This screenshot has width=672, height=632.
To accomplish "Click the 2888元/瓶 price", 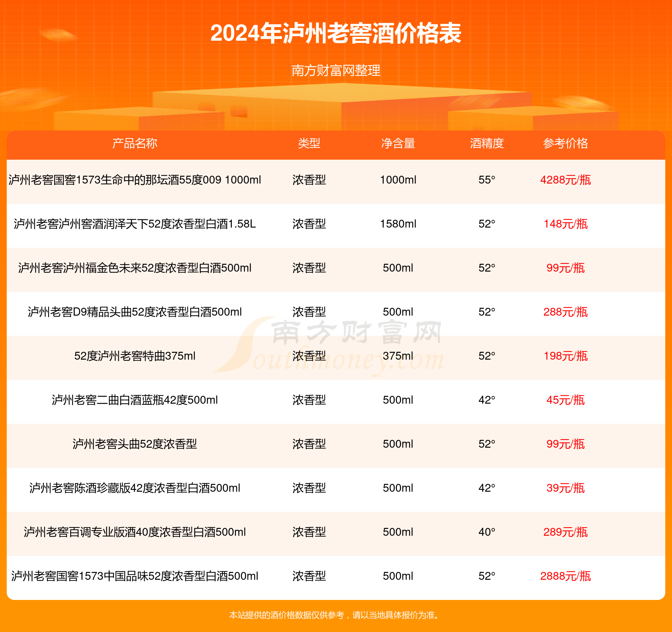I will (566, 576).
